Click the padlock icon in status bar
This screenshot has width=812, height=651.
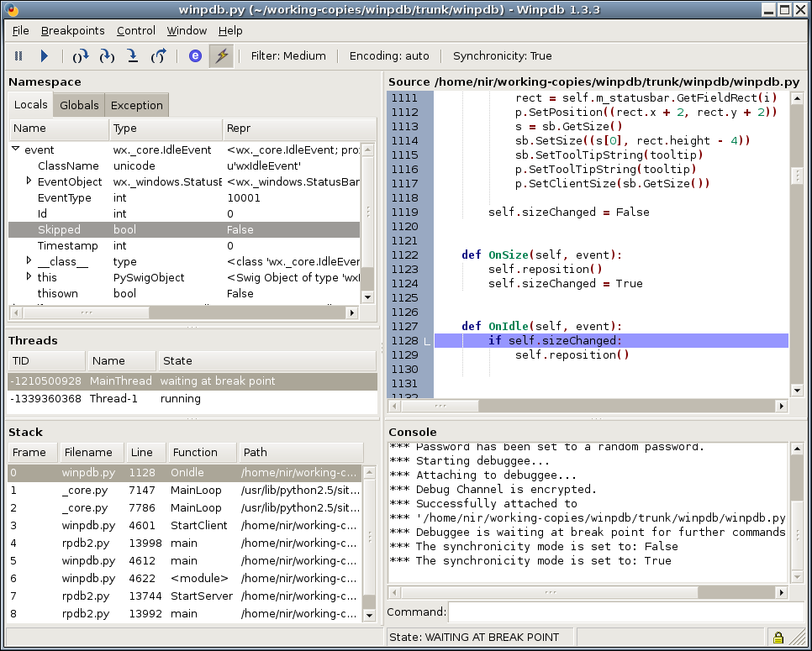coord(778,638)
